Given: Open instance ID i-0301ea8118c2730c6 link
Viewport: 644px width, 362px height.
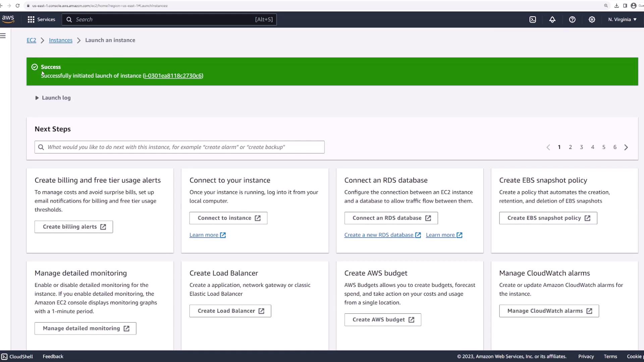Looking at the screenshot, I should pyautogui.click(x=173, y=76).
